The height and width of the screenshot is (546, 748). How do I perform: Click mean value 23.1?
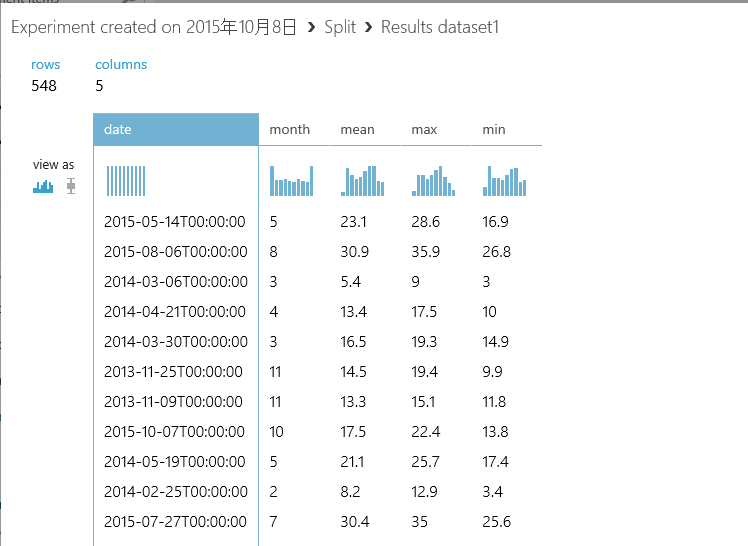tap(353, 222)
